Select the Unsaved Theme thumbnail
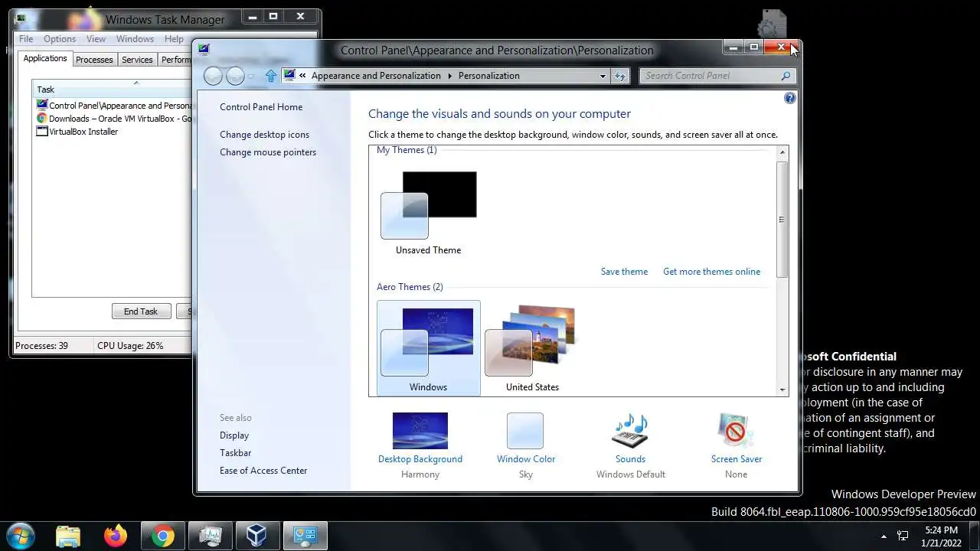 428,212
